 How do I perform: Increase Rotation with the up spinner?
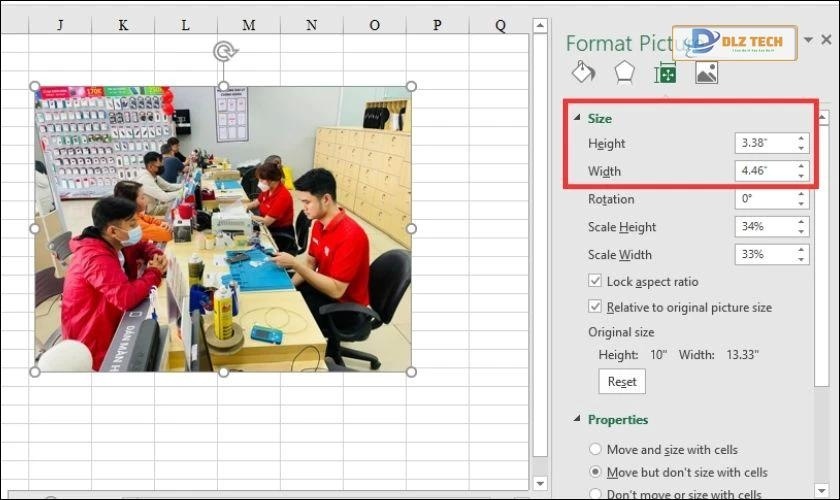(801, 194)
